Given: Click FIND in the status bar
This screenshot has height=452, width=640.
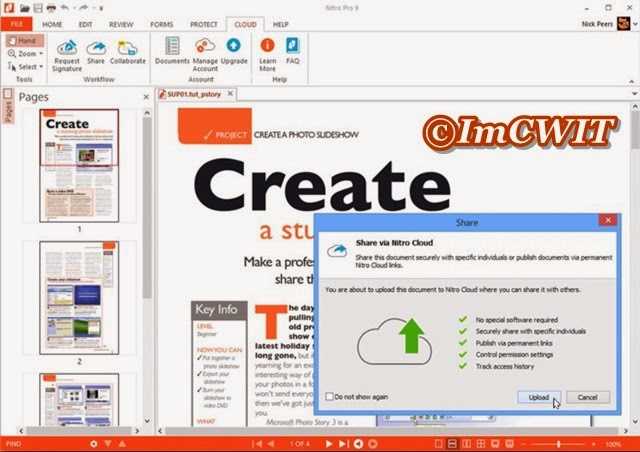Looking at the screenshot, I should (13, 444).
